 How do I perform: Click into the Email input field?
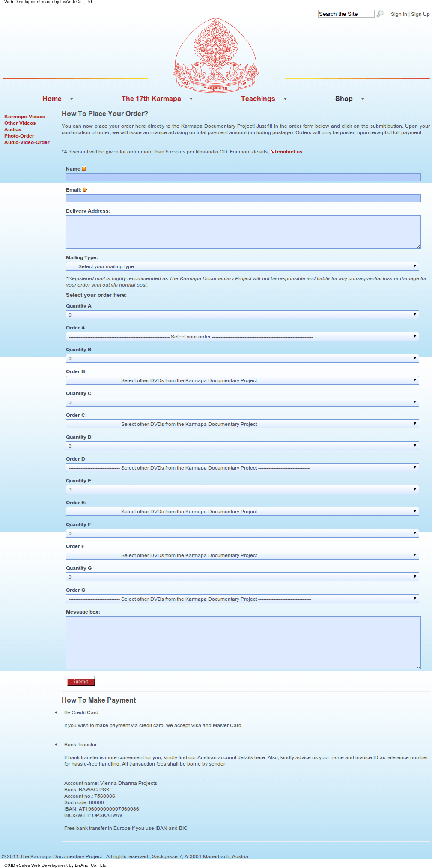(243, 198)
